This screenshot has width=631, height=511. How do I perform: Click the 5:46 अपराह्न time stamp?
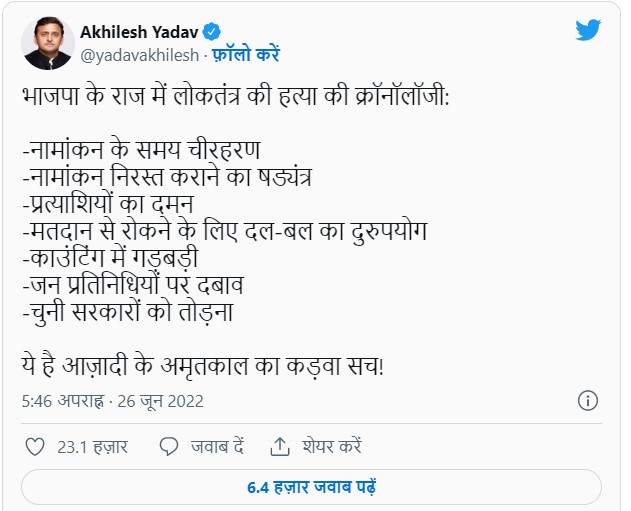pyautogui.click(x=62, y=401)
